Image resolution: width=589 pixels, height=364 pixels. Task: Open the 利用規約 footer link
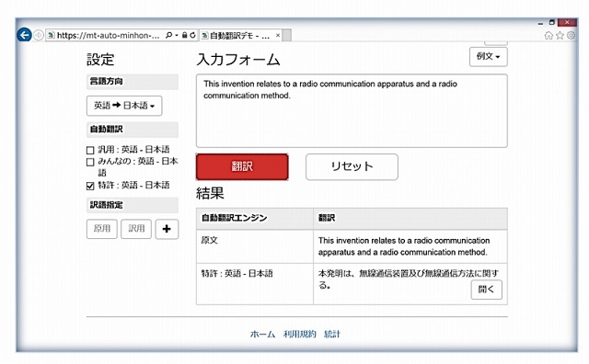(300, 334)
